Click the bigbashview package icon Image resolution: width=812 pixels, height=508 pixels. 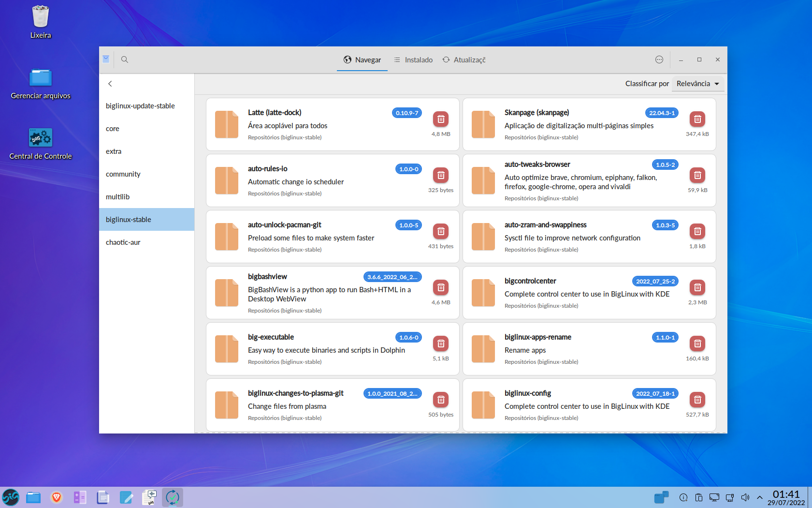click(x=227, y=293)
